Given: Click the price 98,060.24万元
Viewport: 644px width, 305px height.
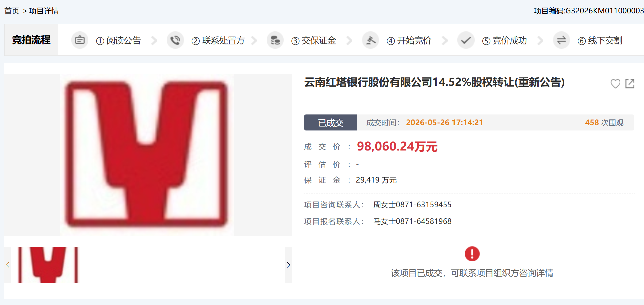Looking at the screenshot, I should point(397,146).
